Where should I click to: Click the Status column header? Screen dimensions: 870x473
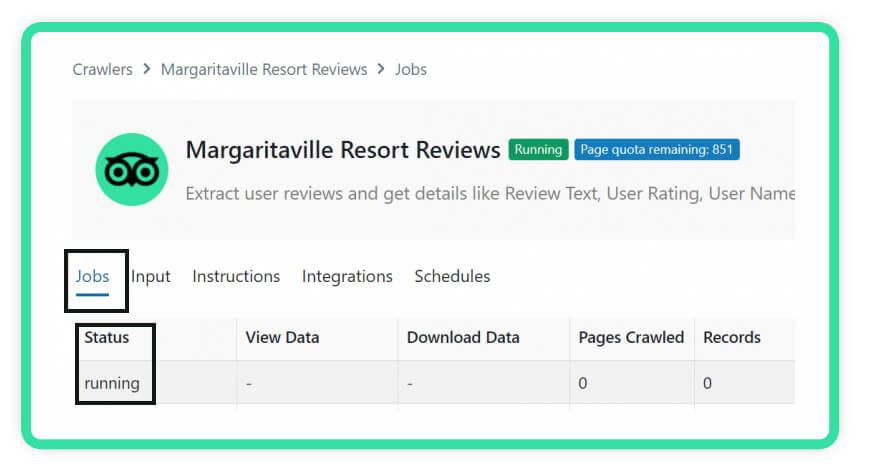tap(107, 338)
